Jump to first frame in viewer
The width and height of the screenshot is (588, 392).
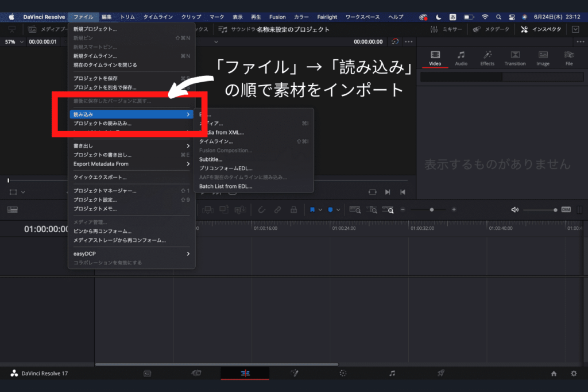tap(403, 192)
